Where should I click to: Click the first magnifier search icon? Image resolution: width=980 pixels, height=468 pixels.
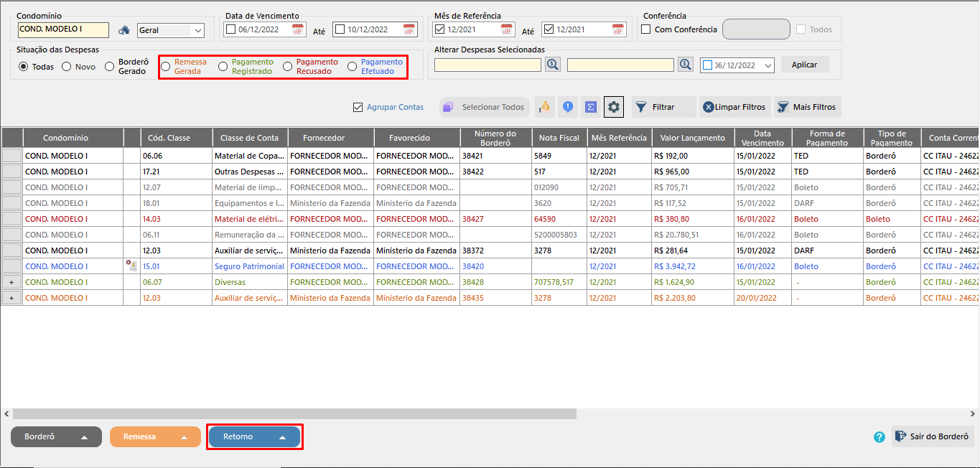click(552, 65)
